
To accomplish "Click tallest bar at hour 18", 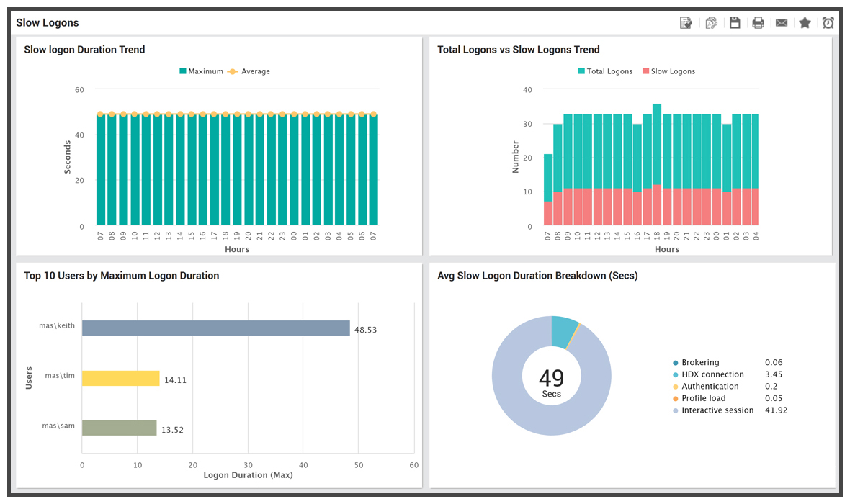I will [x=656, y=164].
